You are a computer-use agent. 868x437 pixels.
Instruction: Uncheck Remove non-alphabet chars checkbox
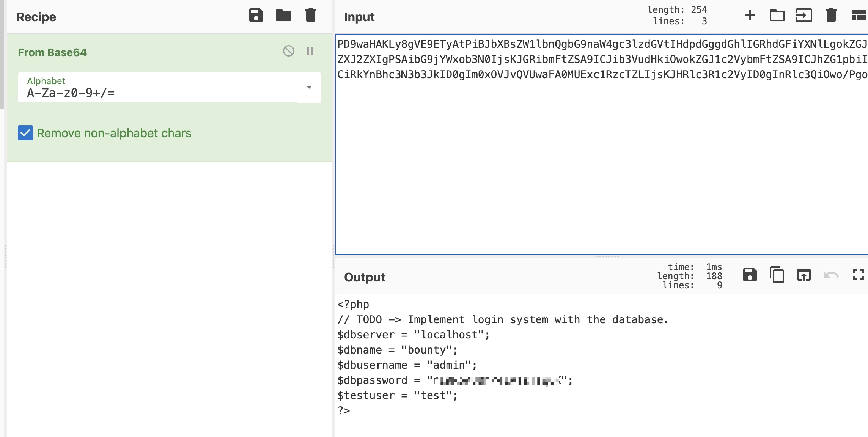click(x=25, y=133)
